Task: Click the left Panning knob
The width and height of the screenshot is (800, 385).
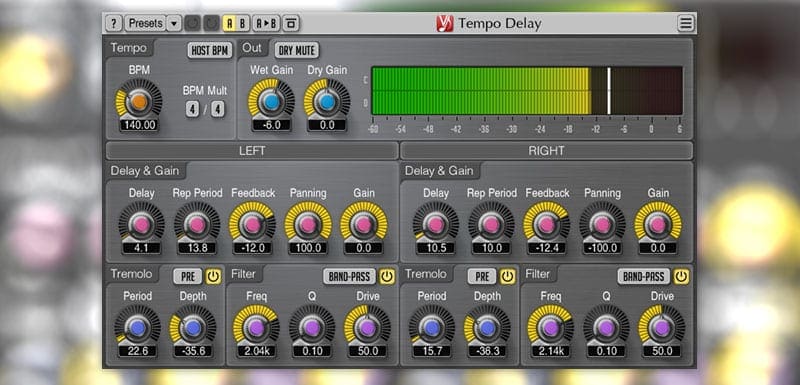Action: pos(308,224)
